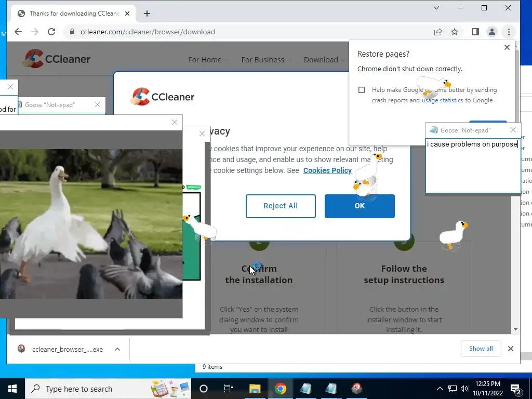The image size is (532, 399).
Task: Click in the goose note text area
Action: click(473, 166)
